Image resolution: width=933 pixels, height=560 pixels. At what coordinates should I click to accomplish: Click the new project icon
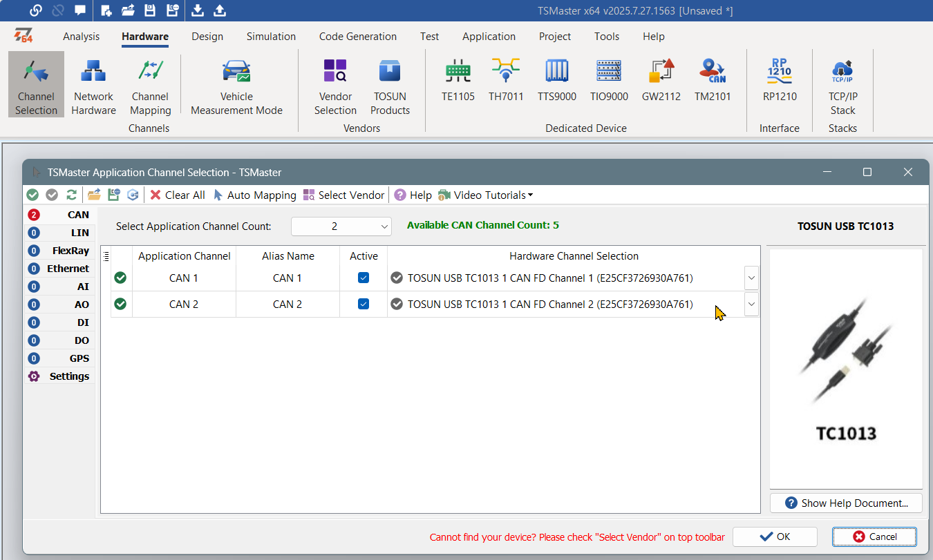coord(106,10)
